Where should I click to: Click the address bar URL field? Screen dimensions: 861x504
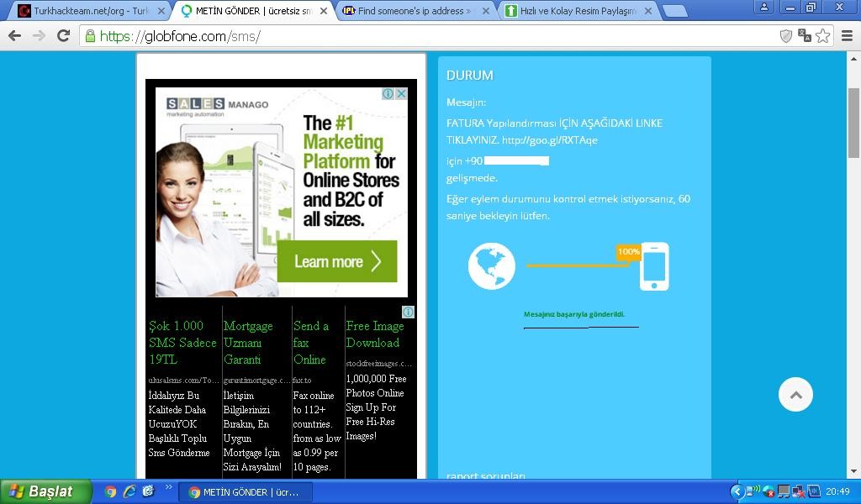click(428, 36)
